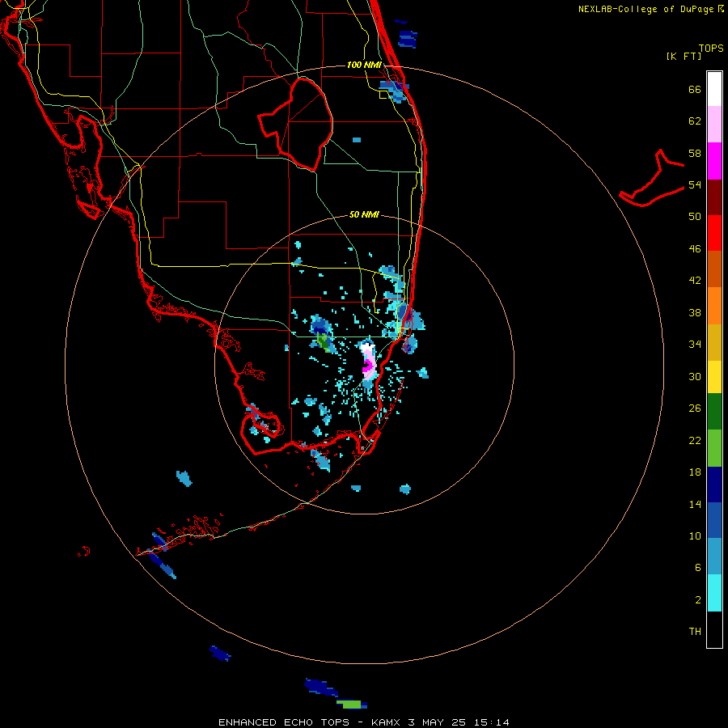Click the "KAMX" radar site identifier
This screenshot has width=728, height=728.
(x=385, y=722)
